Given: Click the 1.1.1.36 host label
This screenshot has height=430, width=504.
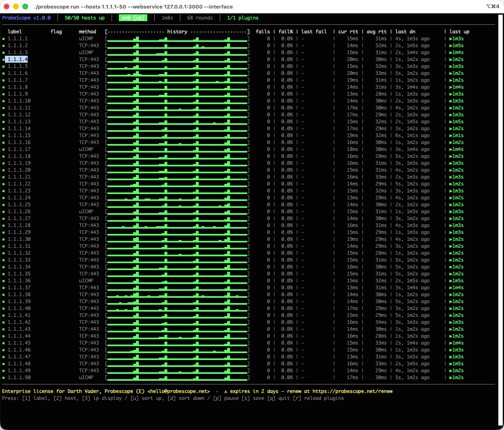Looking at the screenshot, I should [19, 281].
